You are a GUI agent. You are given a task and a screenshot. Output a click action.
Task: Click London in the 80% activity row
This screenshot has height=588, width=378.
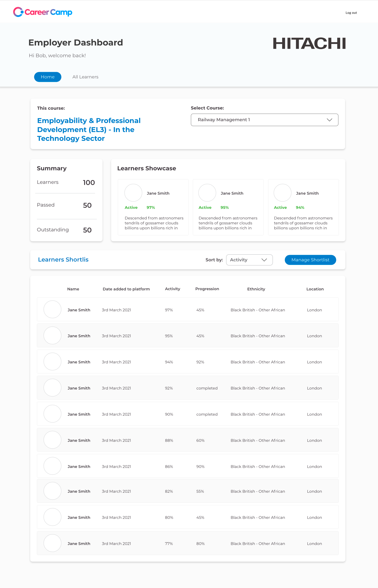point(314,517)
